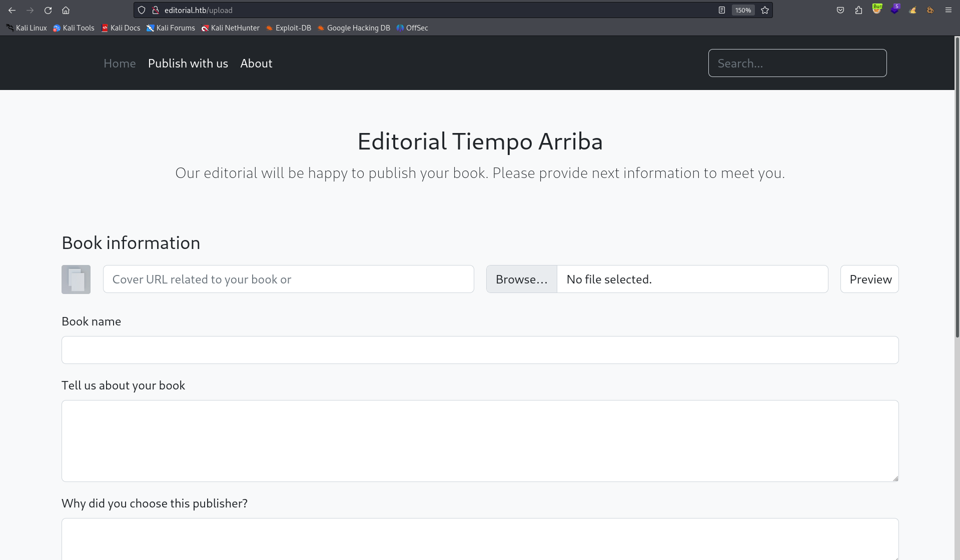The width and height of the screenshot is (960, 560).
Task: Focus the Why did you choose this publisher textarea
Action: (x=480, y=539)
